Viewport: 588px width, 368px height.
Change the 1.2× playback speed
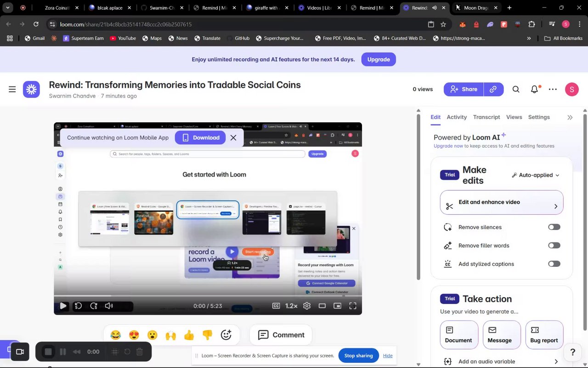click(291, 306)
